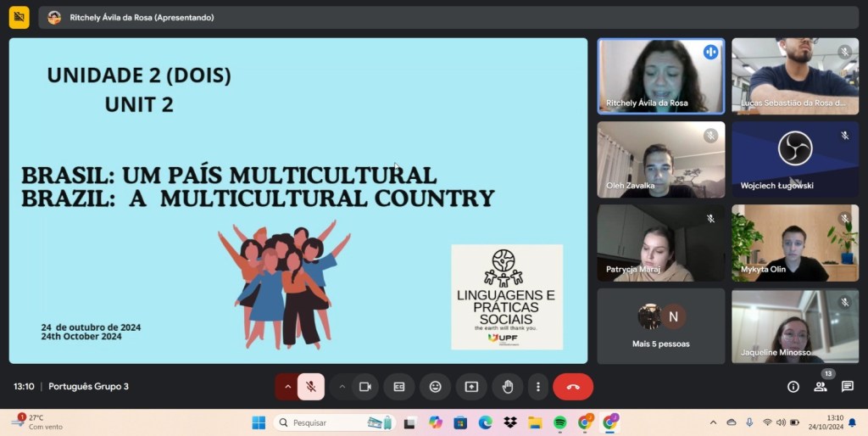
Task: Open the three-dot more options menu
Action: tap(538, 387)
